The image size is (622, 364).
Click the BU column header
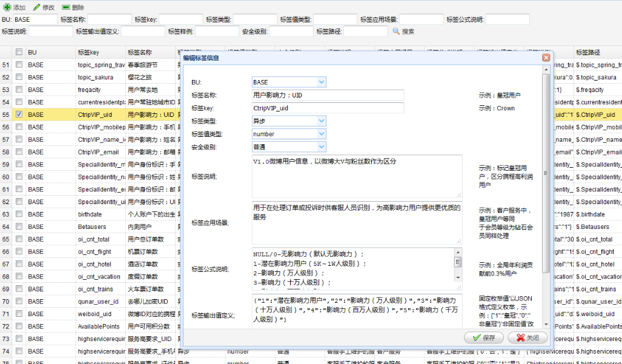[51, 52]
